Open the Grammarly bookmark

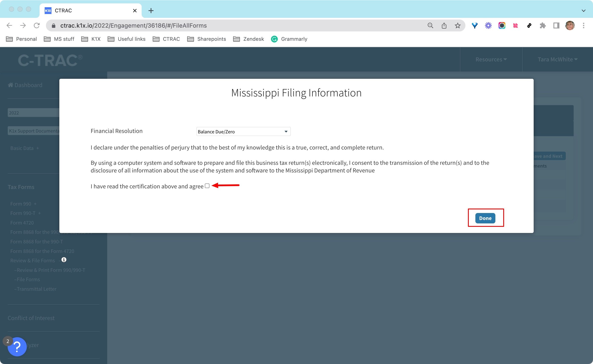[x=289, y=39]
